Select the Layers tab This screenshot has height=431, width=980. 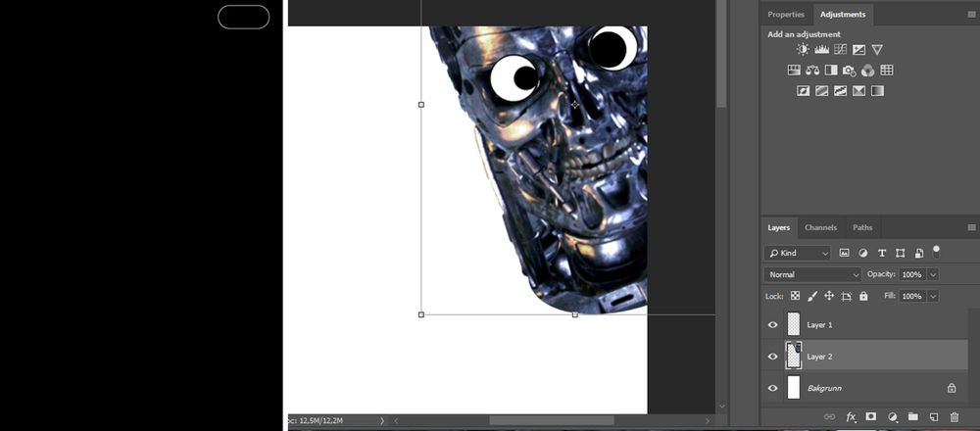click(x=779, y=227)
